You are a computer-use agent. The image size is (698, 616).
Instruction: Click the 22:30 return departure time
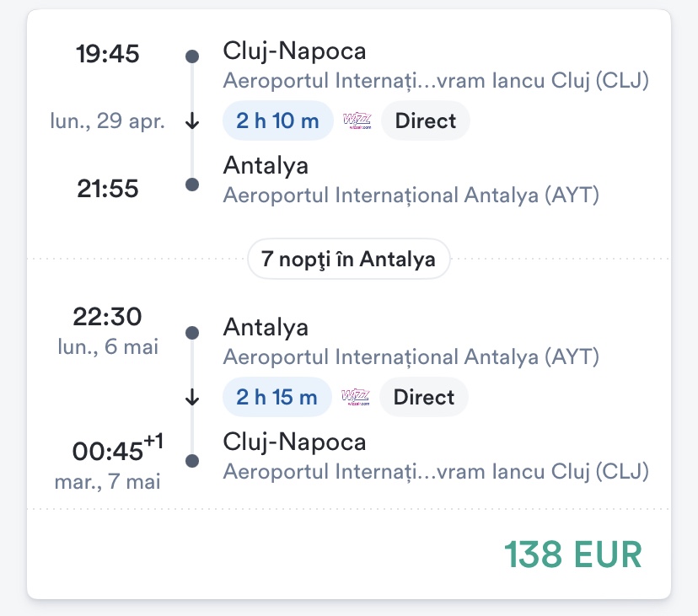tap(108, 318)
